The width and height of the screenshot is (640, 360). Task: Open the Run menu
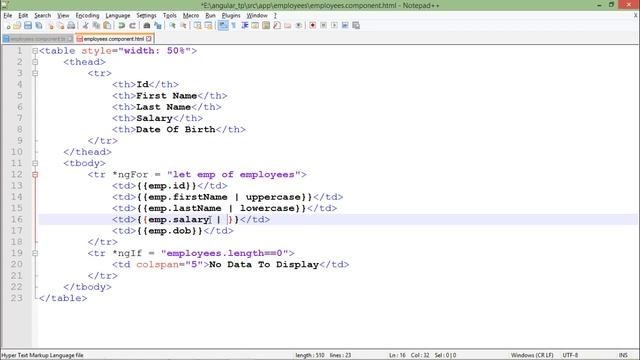pyautogui.click(x=210, y=16)
